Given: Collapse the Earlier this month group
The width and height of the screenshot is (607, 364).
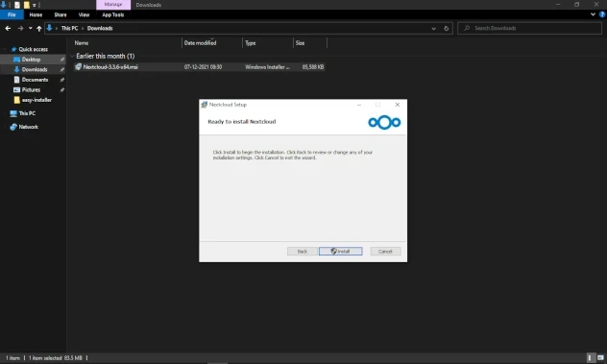Looking at the screenshot, I should [72, 56].
